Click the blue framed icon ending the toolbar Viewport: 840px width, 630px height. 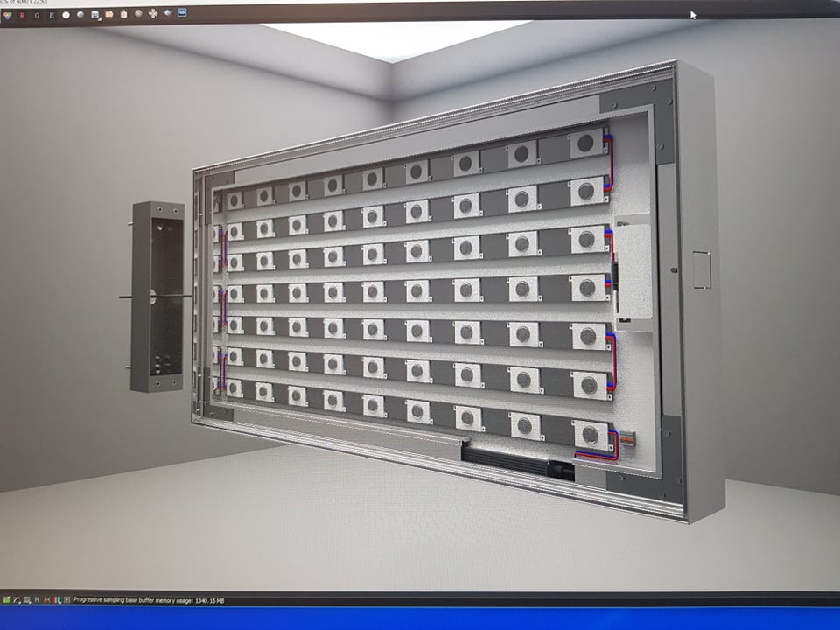point(182,12)
